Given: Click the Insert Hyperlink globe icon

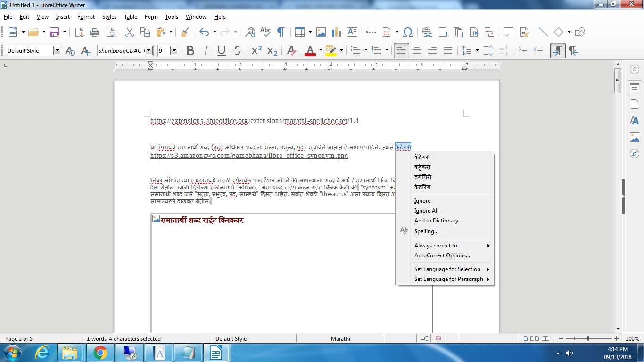Looking at the screenshot, I should click(x=428, y=32).
